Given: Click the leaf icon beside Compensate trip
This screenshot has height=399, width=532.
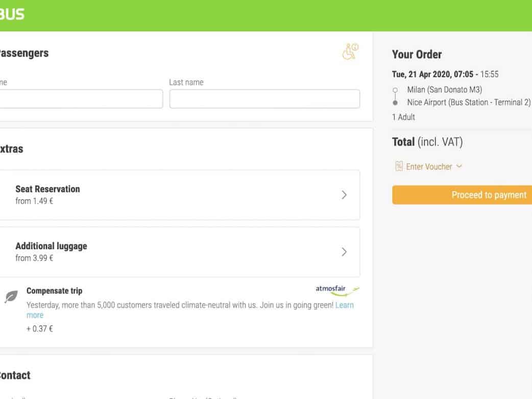Looking at the screenshot, I should pyautogui.click(x=11, y=296).
